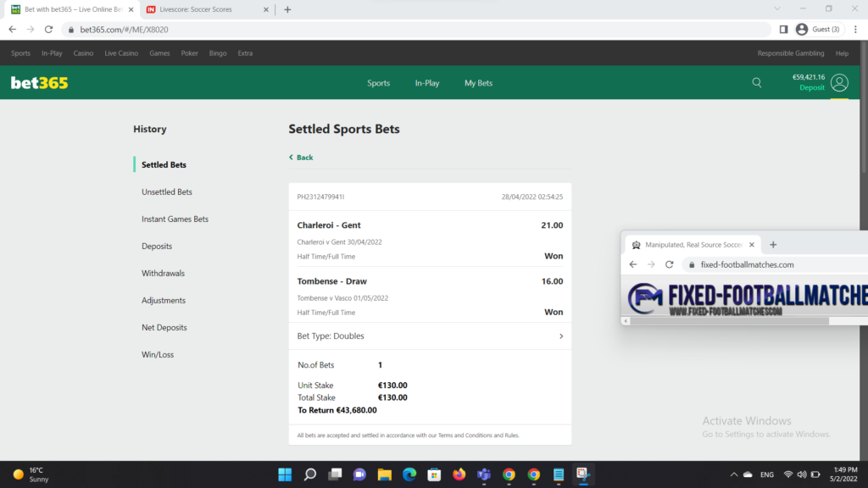Open Withdrawals history
The height and width of the screenshot is (488, 868).
[x=163, y=273]
